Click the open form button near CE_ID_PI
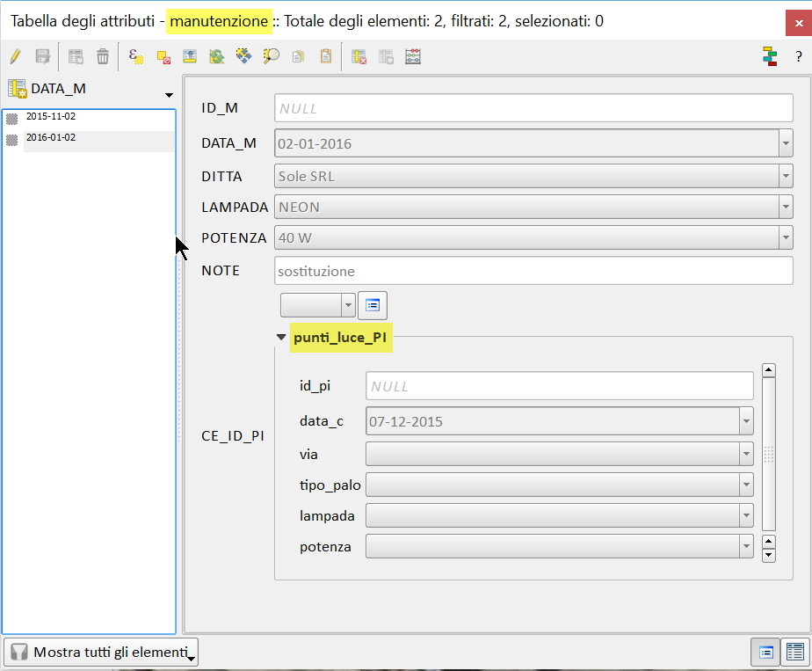 pos(373,305)
